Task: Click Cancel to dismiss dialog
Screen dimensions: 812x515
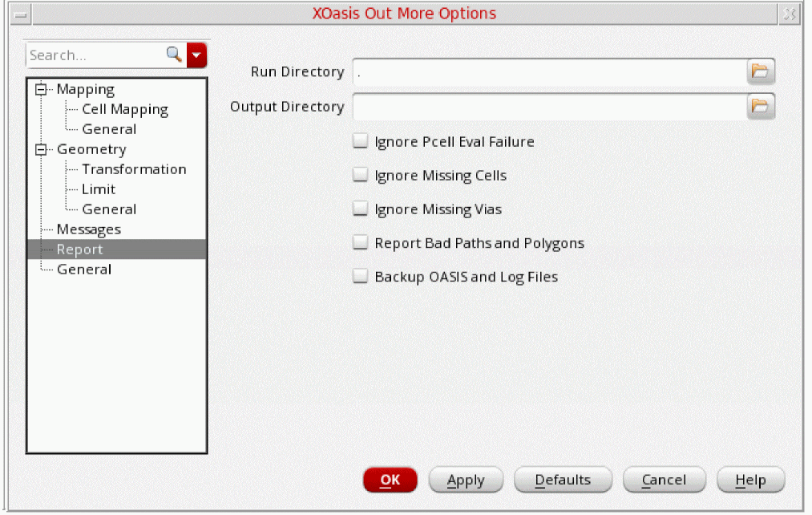Action: click(x=664, y=480)
